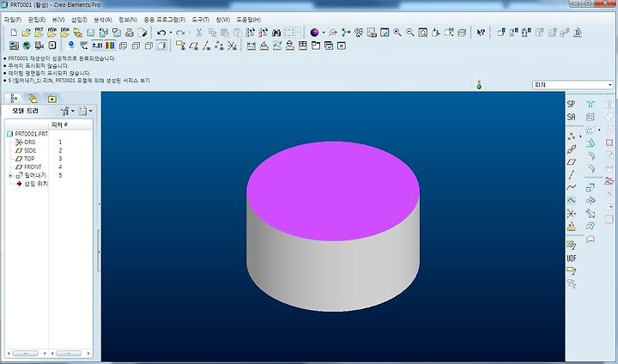This screenshot has height=364, width=618.
Task: Select the datum plane tool
Action: (x=572, y=162)
